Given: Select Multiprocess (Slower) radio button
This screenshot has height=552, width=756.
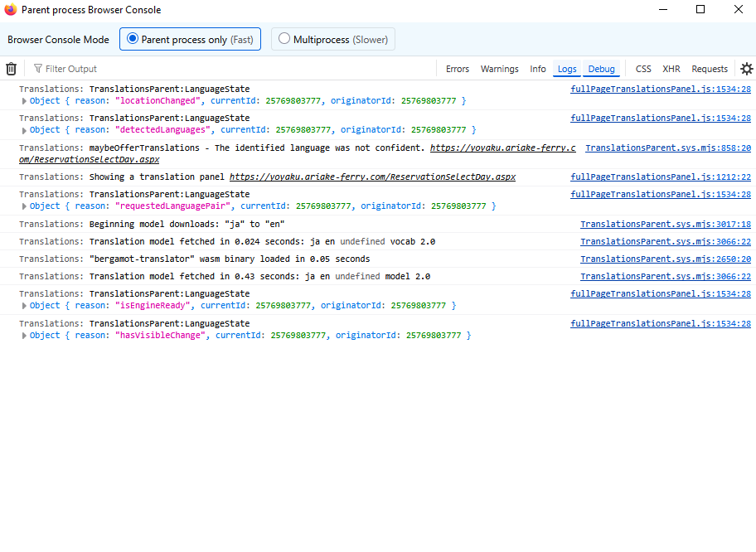Looking at the screenshot, I should (x=284, y=39).
